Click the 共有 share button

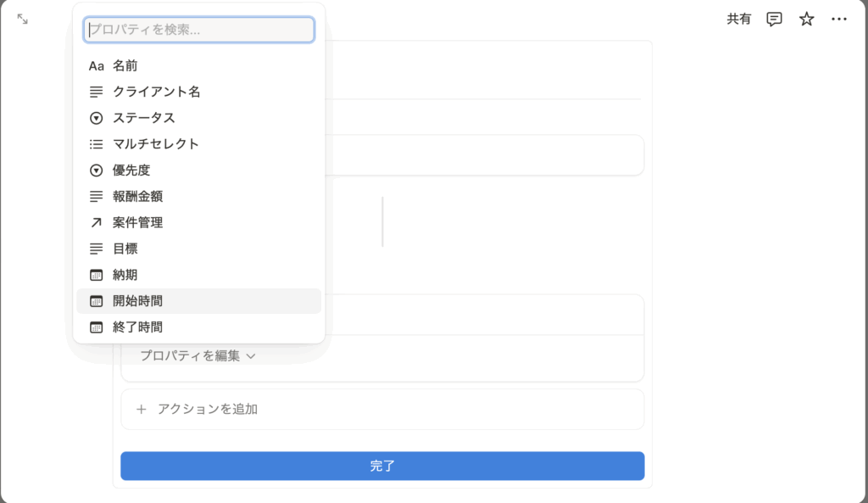[x=738, y=19]
